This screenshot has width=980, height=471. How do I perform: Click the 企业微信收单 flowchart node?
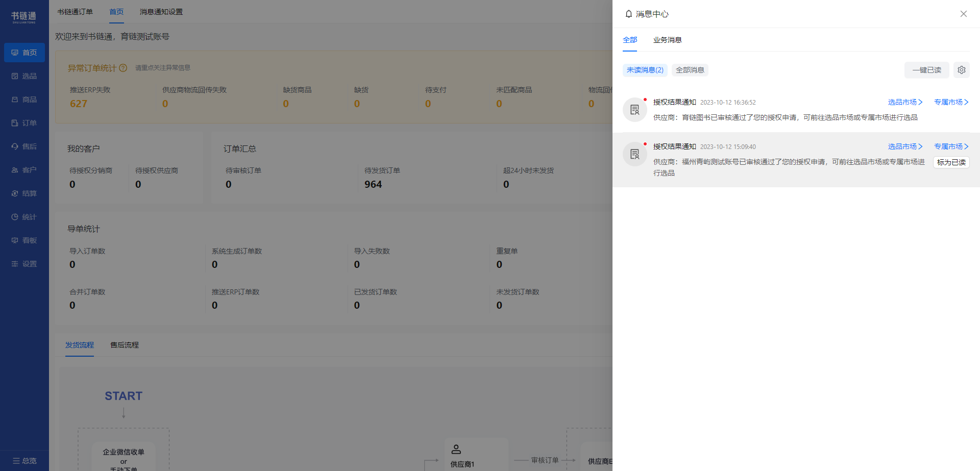point(124,458)
